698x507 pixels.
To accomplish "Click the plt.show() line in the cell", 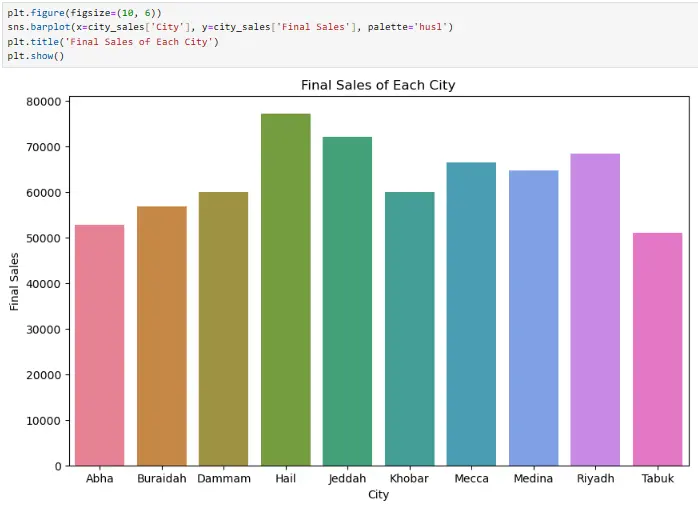I will coord(36,55).
